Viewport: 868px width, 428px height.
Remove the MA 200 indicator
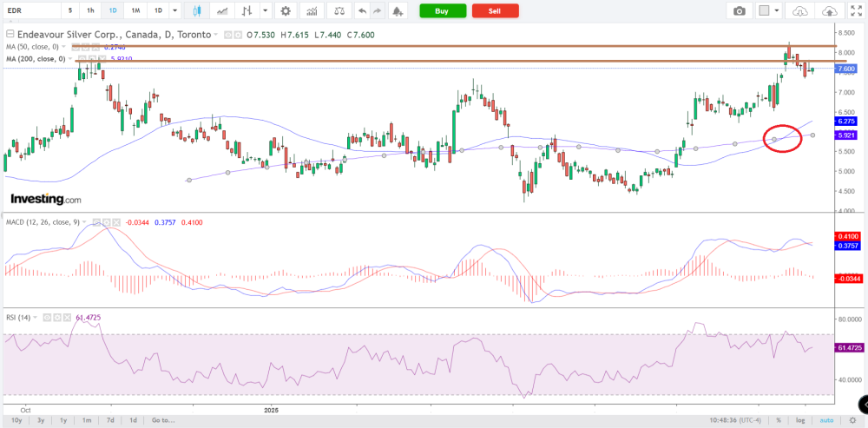[102, 59]
